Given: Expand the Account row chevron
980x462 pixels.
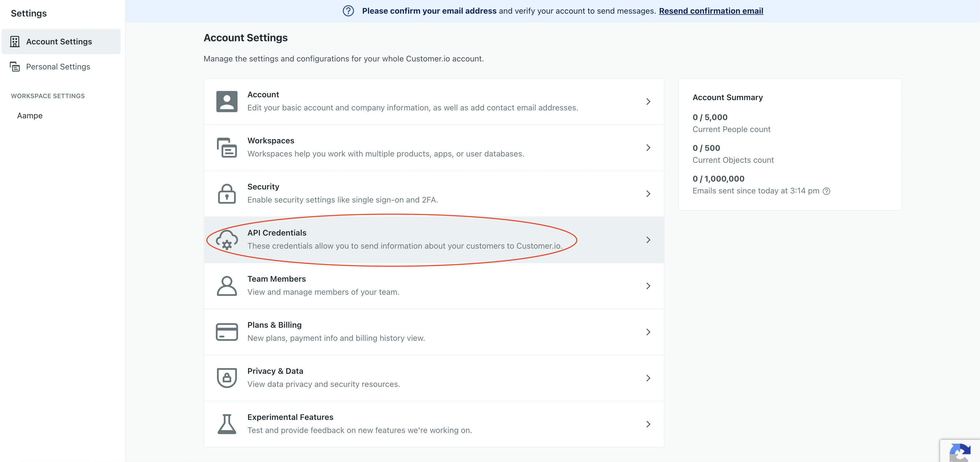Looking at the screenshot, I should pyautogui.click(x=648, y=102).
